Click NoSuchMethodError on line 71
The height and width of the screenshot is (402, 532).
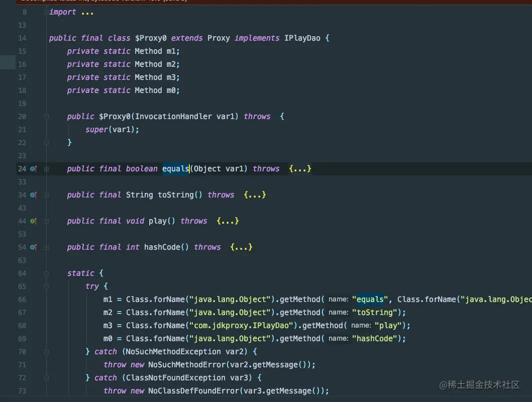pos(186,365)
